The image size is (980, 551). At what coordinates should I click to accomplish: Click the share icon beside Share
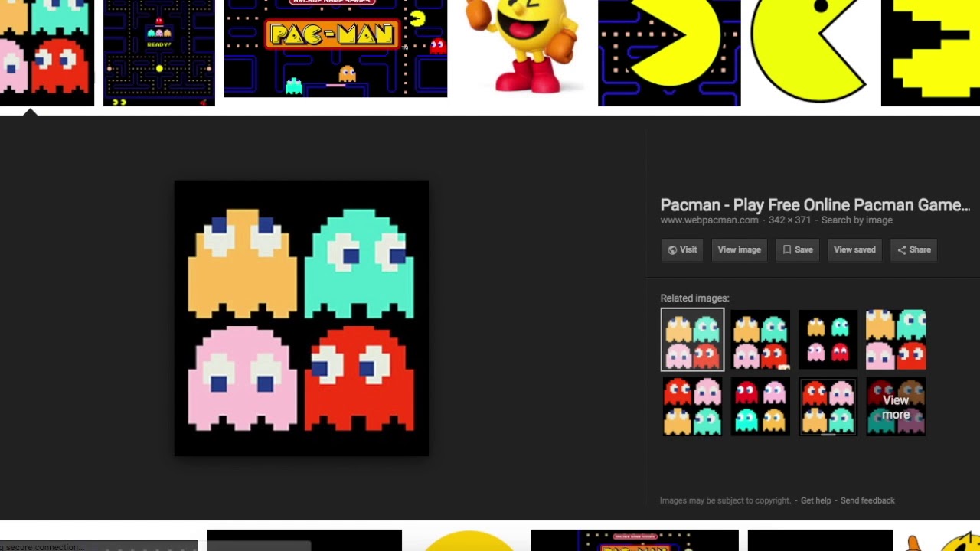[901, 250]
